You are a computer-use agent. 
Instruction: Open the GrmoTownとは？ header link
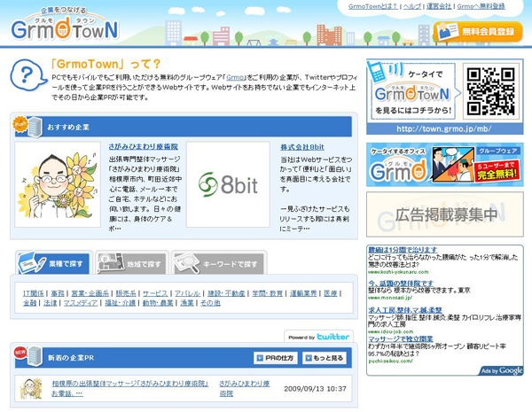373,6
